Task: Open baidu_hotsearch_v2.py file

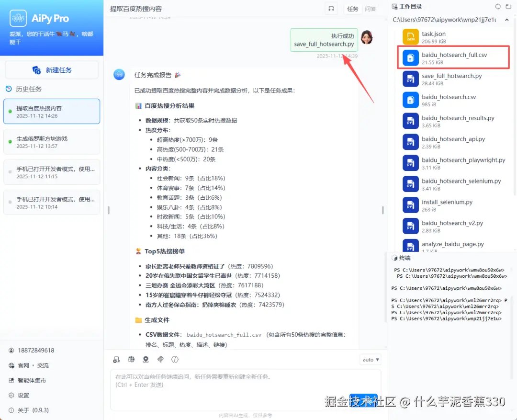Action: (453, 227)
